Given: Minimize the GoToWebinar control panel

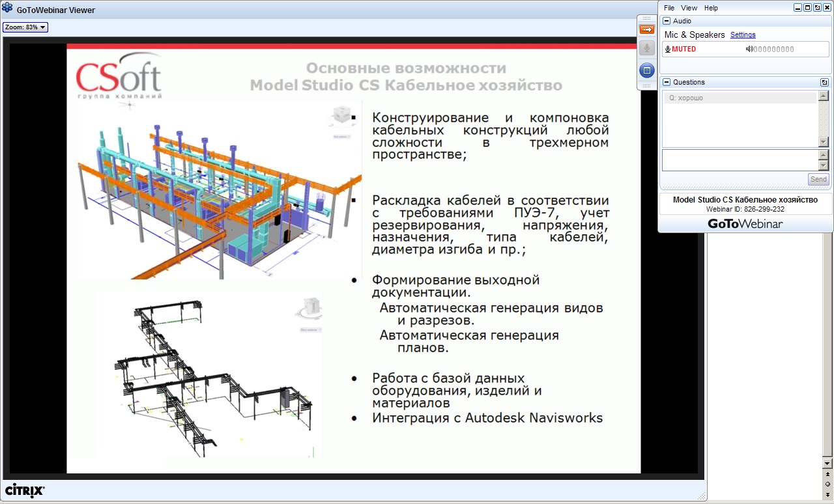Looking at the screenshot, I should point(798,7).
